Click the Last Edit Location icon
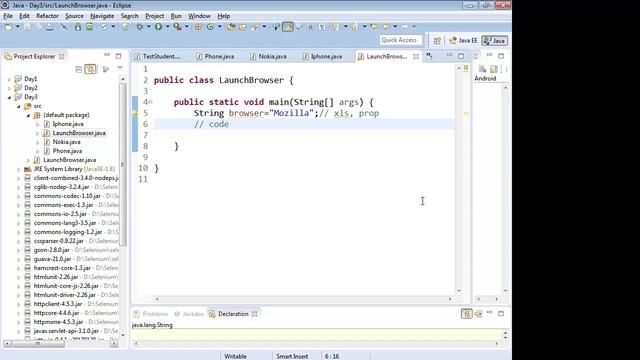The height and width of the screenshot is (360, 640). (x=374, y=27)
